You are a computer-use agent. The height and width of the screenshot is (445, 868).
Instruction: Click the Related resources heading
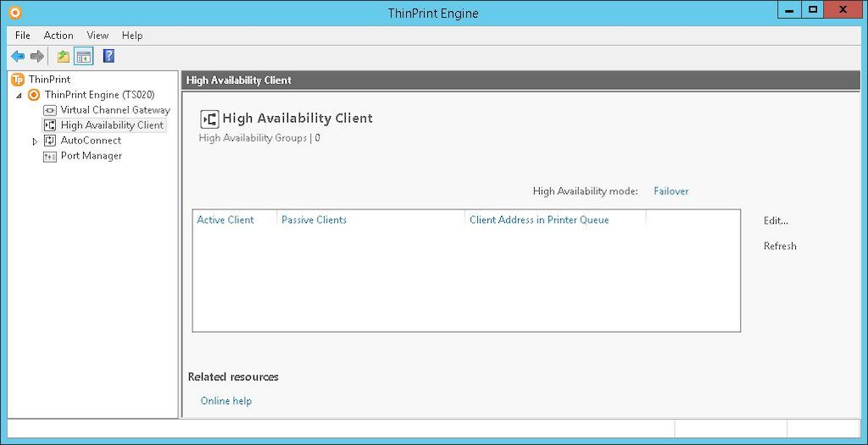pos(233,377)
